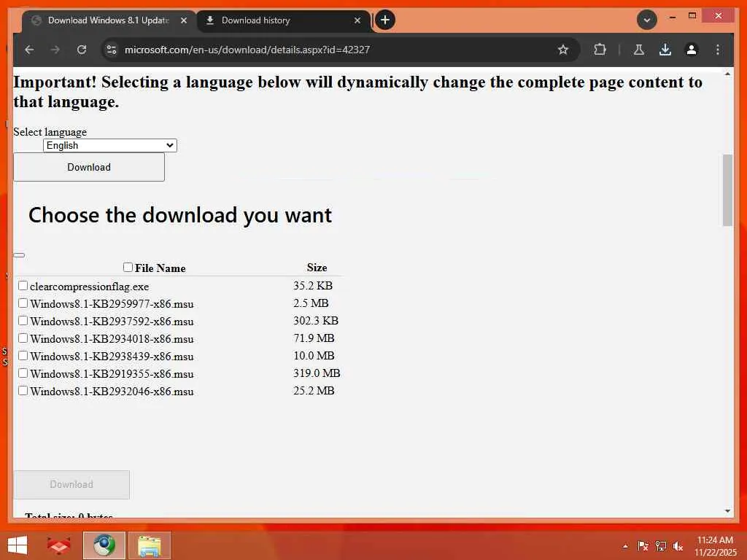Show downloads from the toolbar icon
The width and height of the screenshot is (747, 560).
[665, 50]
